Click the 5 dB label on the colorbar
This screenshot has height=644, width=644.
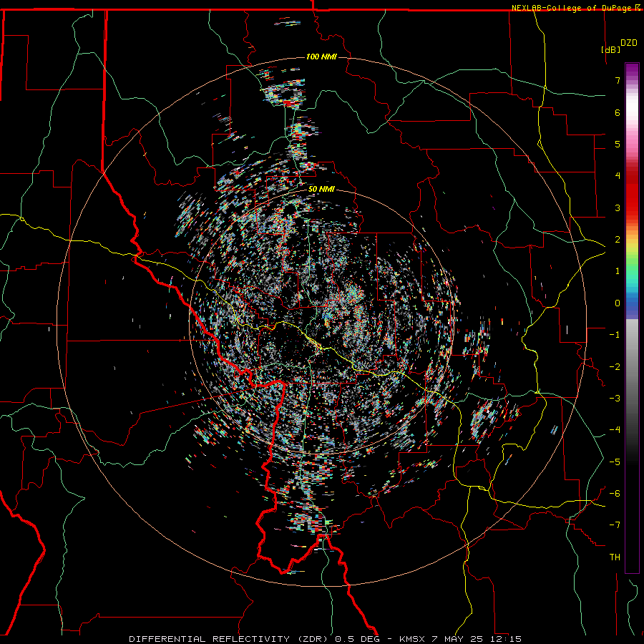(x=618, y=144)
